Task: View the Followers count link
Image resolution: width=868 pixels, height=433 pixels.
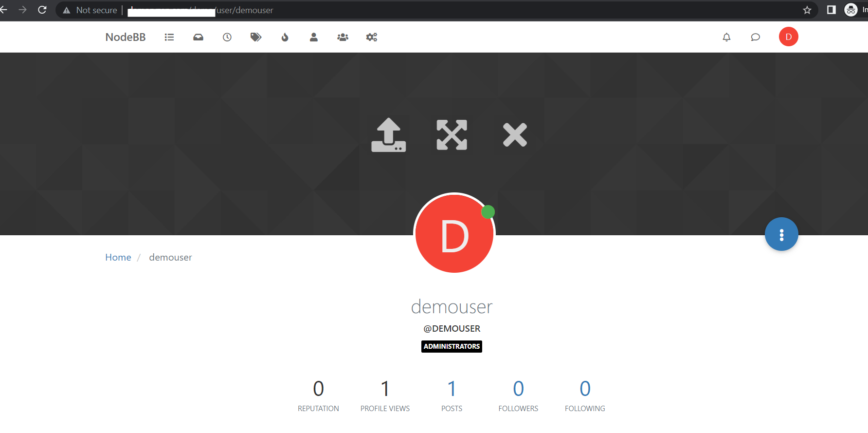Action: (518, 389)
